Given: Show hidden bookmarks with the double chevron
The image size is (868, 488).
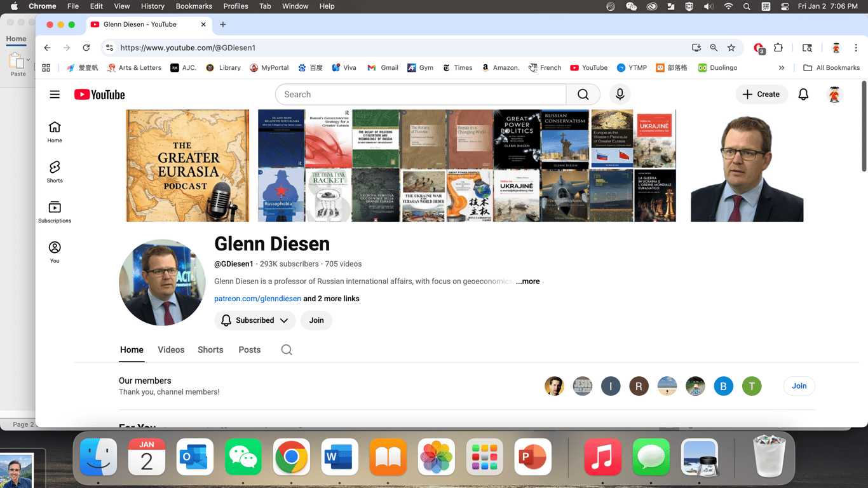Looking at the screenshot, I should pos(782,68).
